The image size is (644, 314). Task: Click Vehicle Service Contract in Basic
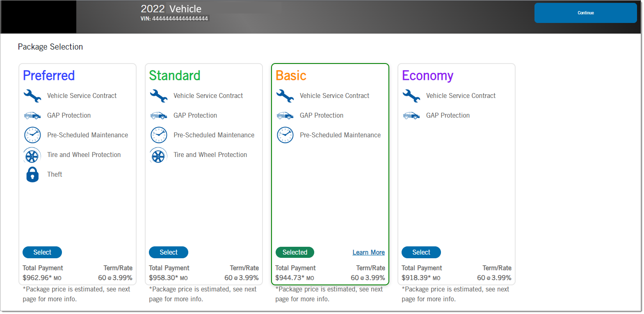pos(334,96)
